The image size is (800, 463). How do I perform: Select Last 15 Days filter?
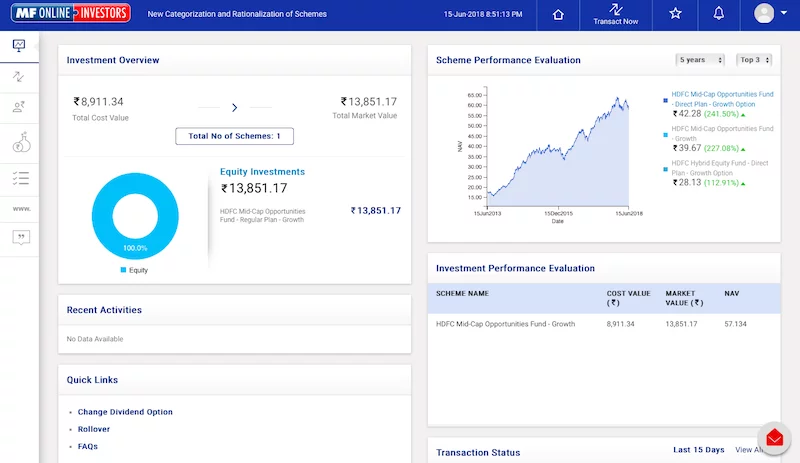point(698,450)
